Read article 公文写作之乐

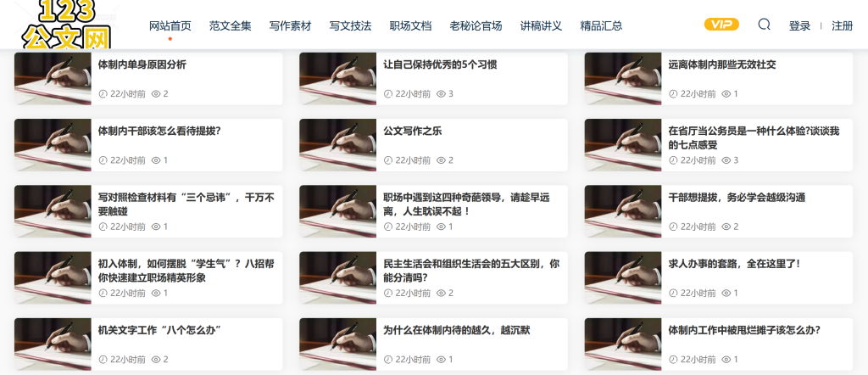[x=413, y=132]
